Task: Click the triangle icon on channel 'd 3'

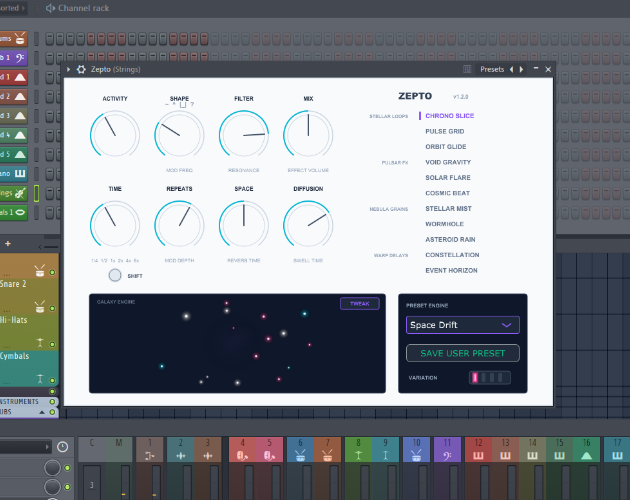Action: [20, 116]
